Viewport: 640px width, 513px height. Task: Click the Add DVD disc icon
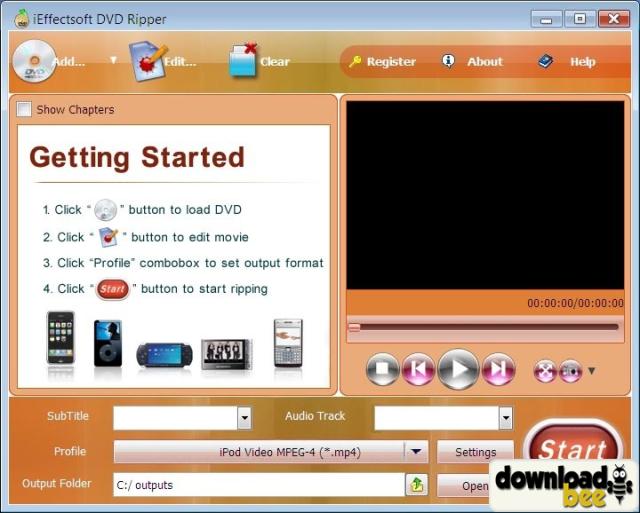pos(34,61)
